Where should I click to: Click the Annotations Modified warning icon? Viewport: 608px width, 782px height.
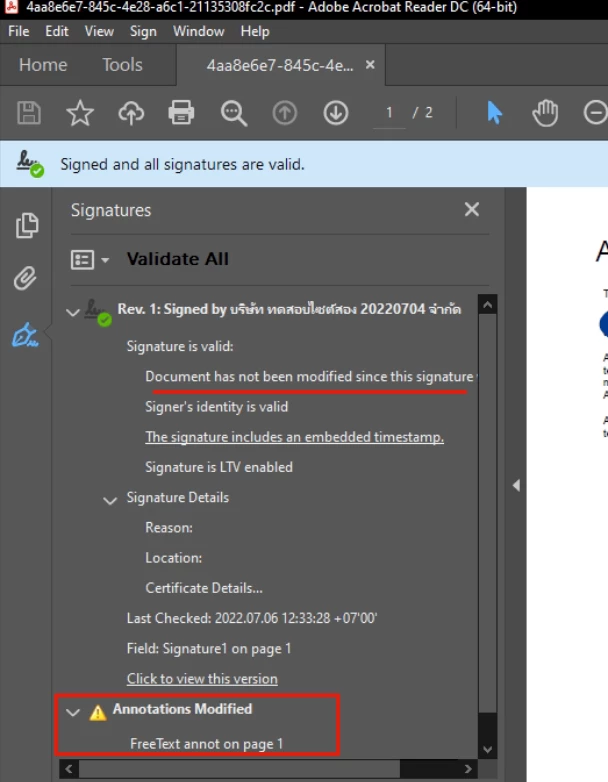pos(98,712)
